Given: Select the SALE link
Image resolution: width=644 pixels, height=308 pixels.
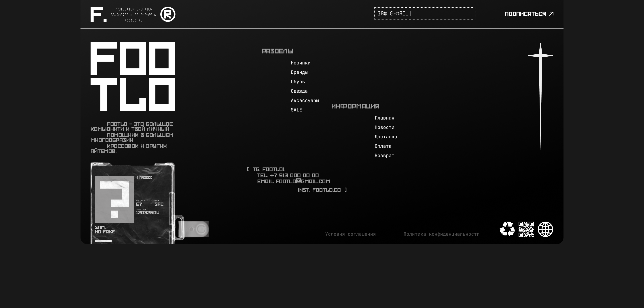Looking at the screenshot, I should [296, 110].
